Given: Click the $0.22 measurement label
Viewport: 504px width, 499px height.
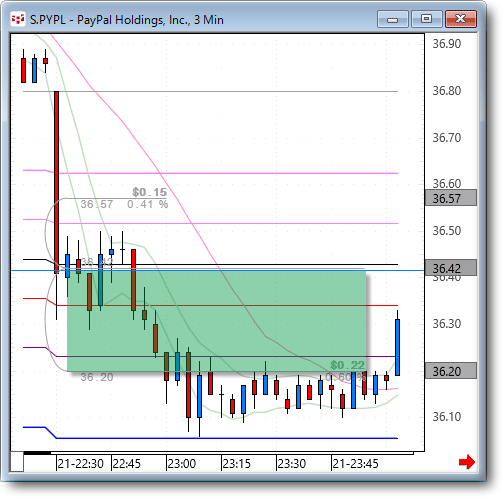Looking at the screenshot, I should tap(348, 365).
